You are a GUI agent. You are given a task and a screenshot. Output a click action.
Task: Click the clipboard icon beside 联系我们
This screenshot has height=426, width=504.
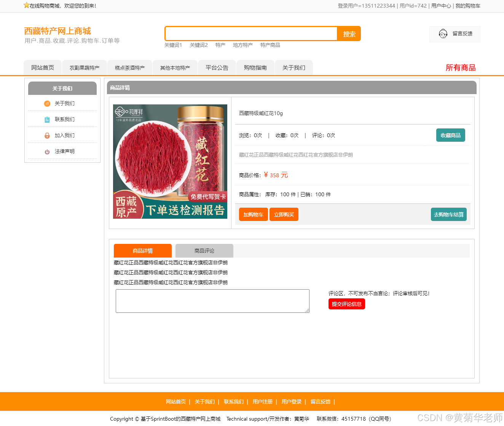pyautogui.click(x=47, y=120)
